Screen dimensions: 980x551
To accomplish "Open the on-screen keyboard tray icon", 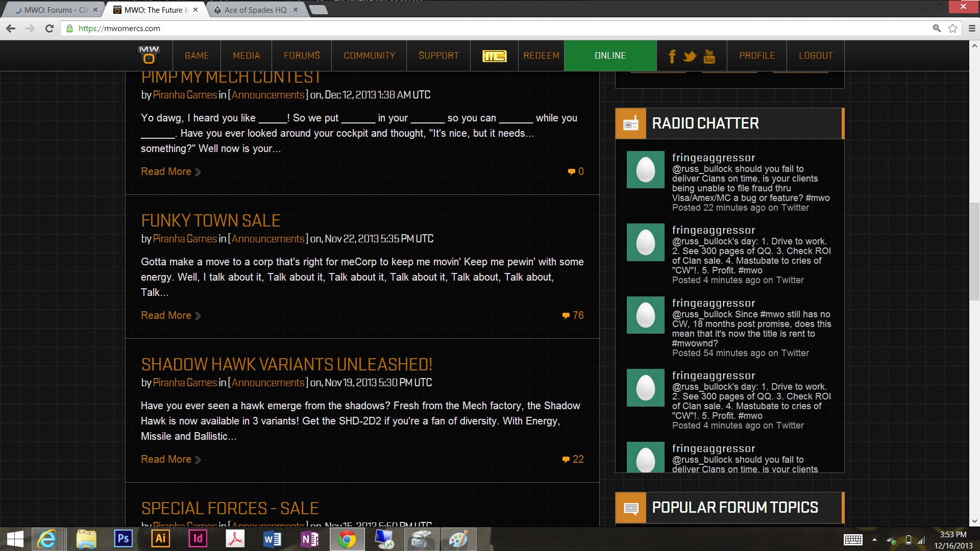I will pyautogui.click(x=853, y=539).
